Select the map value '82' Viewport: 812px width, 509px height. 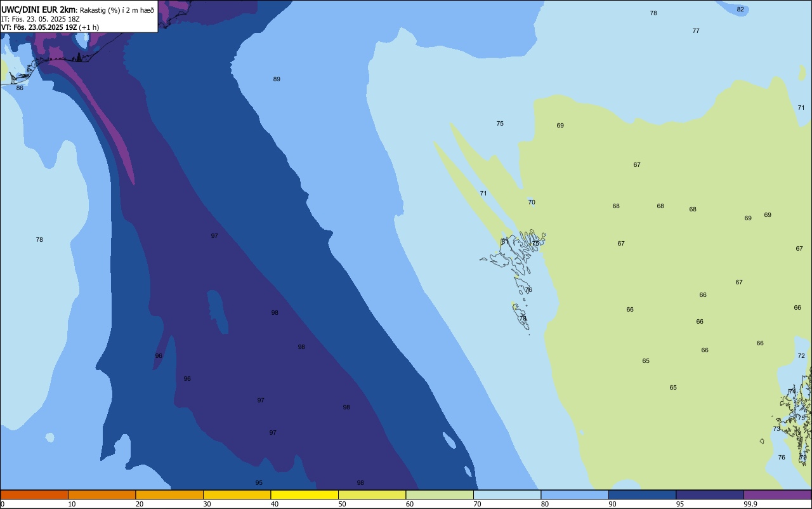pyautogui.click(x=740, y=10)
